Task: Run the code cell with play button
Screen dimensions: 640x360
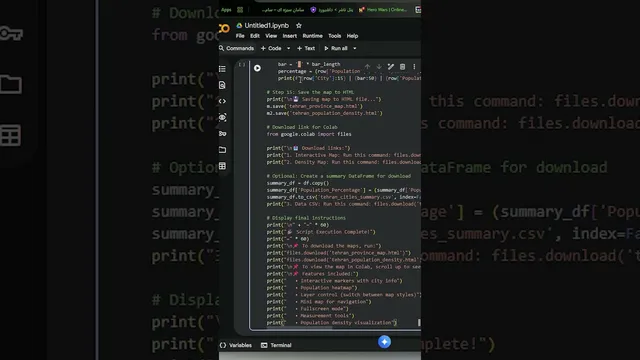Action: tap(257, 68)
